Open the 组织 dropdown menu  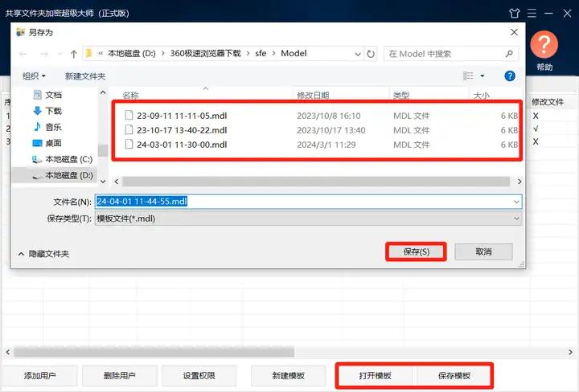click(x=34, y=76)
